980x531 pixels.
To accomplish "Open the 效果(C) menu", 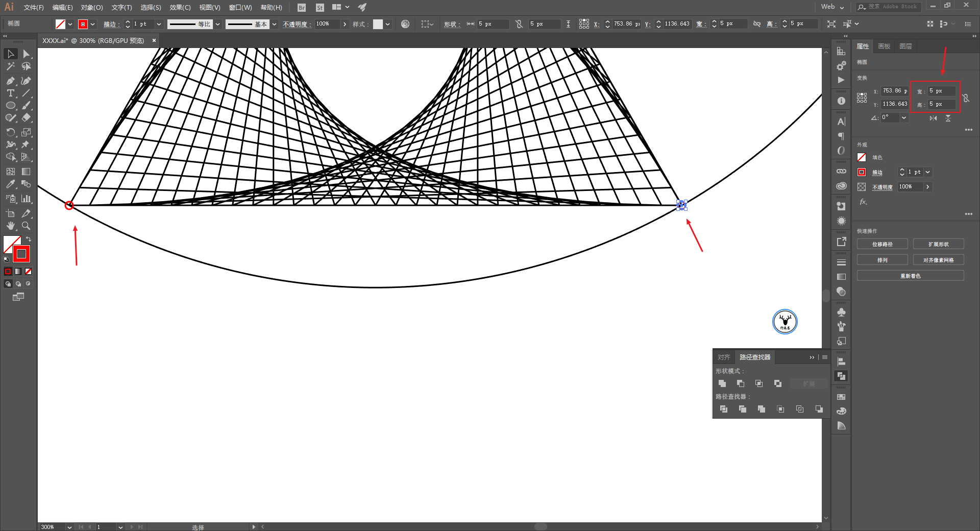I will coord(180,7).
